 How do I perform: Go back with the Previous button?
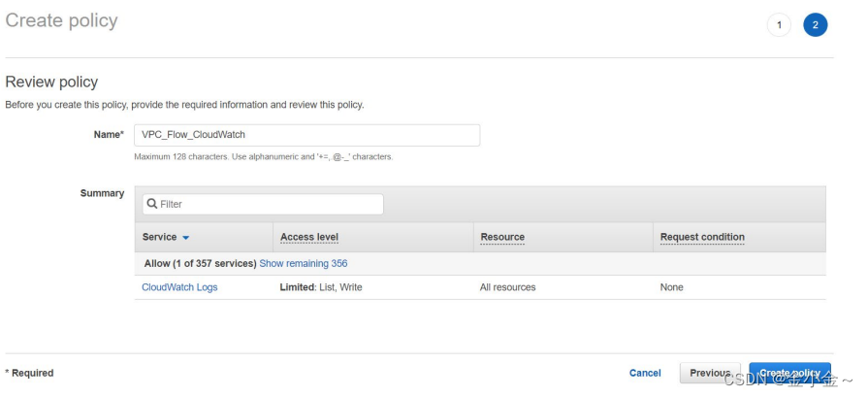click(709, 373)
